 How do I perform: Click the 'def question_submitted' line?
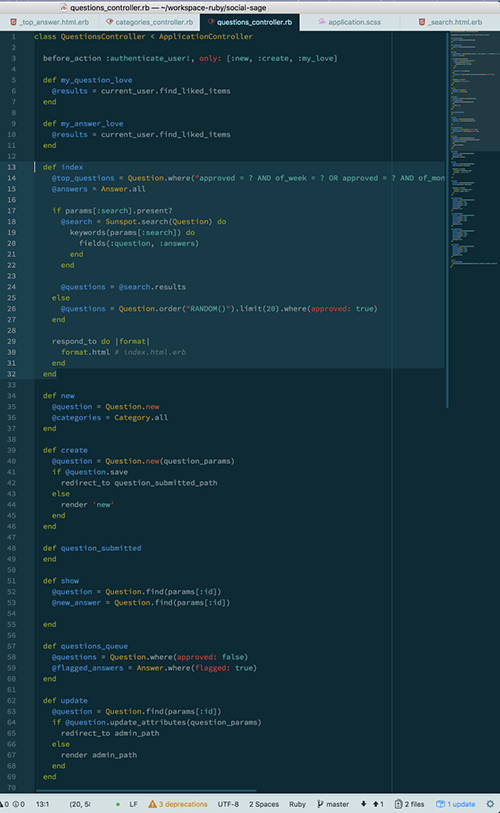(x=92, y=548)
